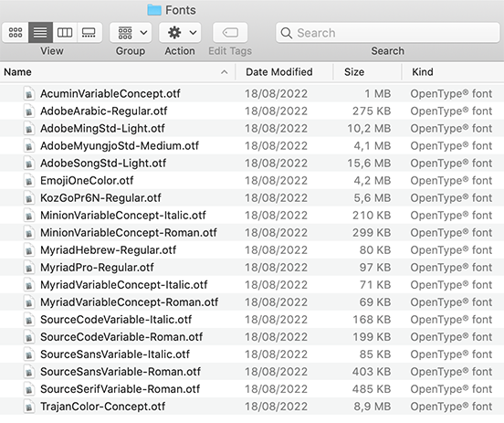Select SourceSansVariable-Roman.otf file icon
Viewport: 504px width, 423px height.
29,372
